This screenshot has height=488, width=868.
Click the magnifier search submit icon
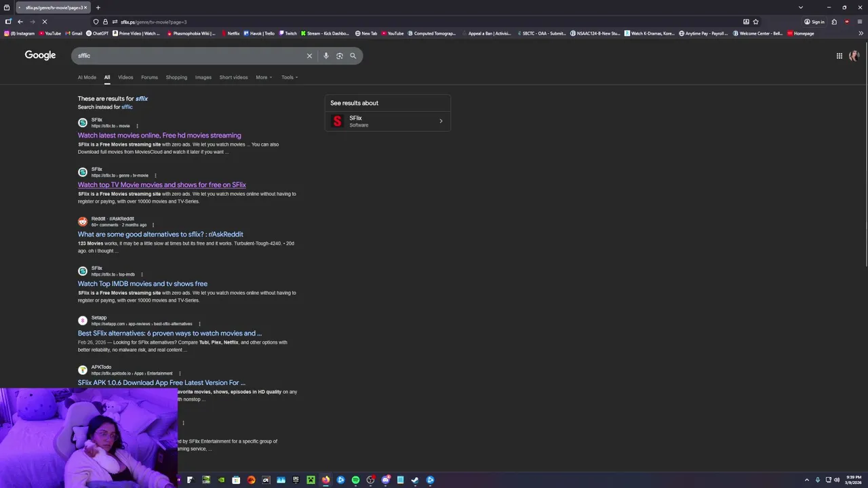point(353,56)
